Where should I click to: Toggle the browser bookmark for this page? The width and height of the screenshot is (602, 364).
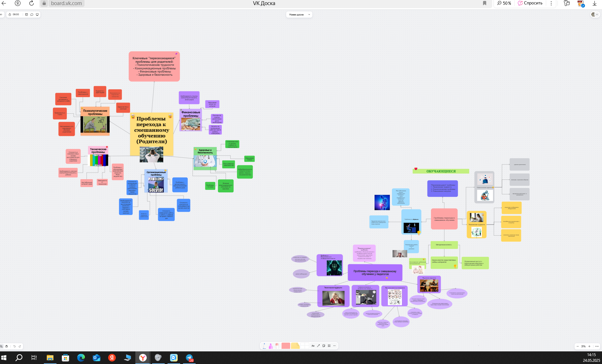point(485,3)
